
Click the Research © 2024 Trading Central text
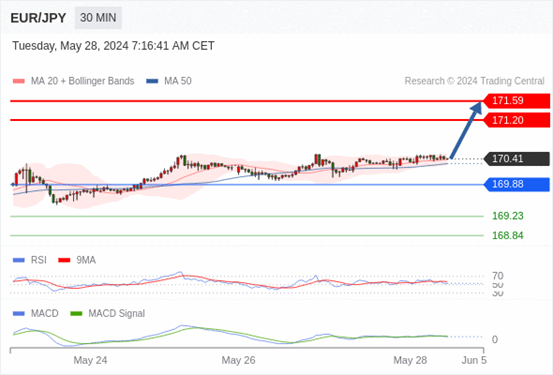(x=475, y=81)
